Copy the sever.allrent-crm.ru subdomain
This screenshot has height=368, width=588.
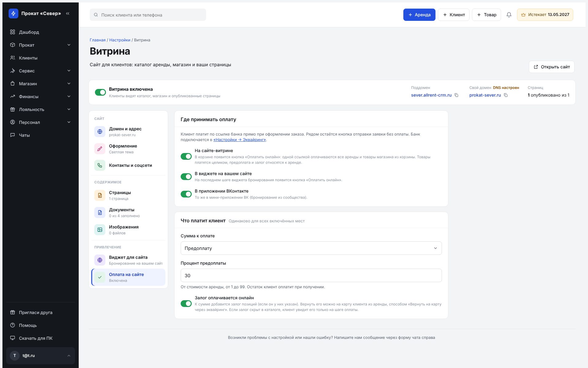coord(456,95)
